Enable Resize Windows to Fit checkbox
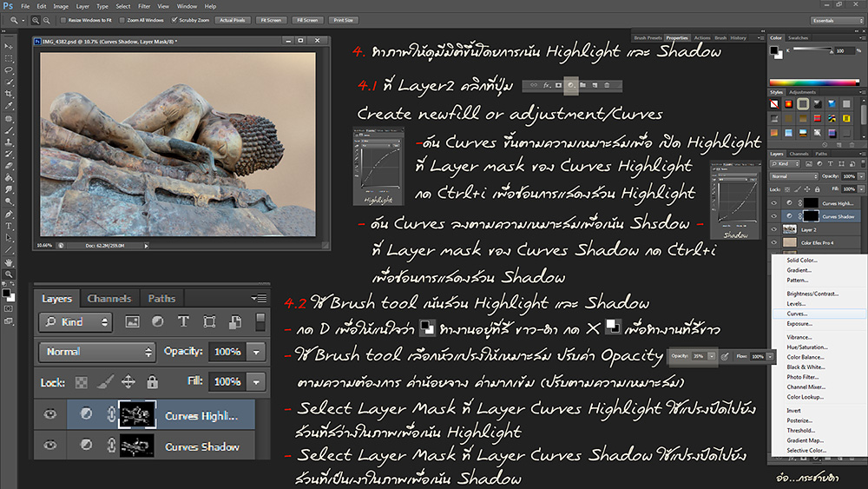Image resolution: width=868 pixels, height=489 pixels. (62, 20)
